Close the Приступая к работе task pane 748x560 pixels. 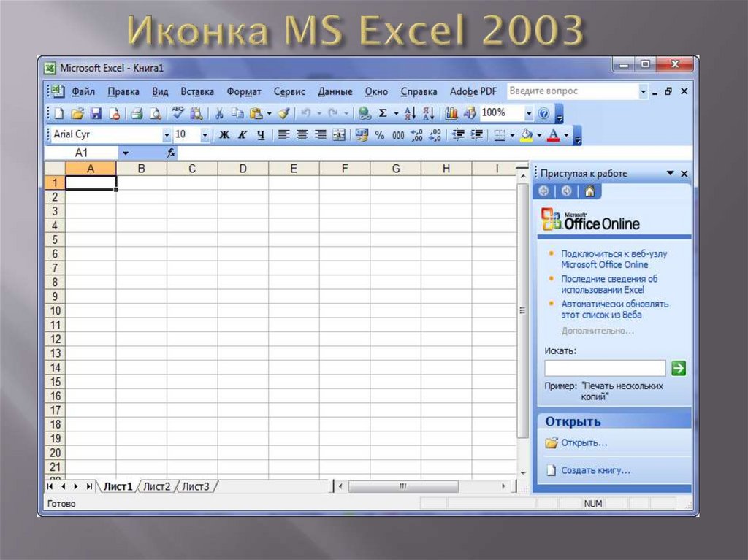(x=684, y=174)
